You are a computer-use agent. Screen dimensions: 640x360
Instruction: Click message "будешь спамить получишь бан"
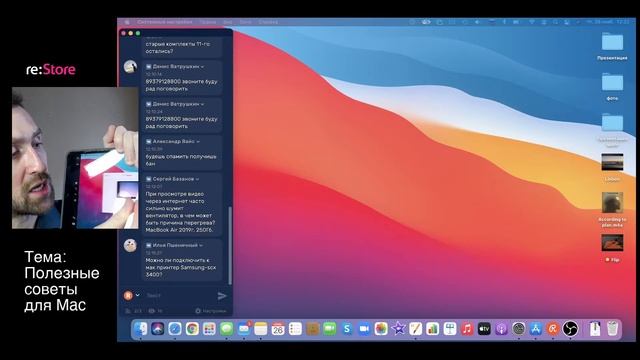point(181,160)
